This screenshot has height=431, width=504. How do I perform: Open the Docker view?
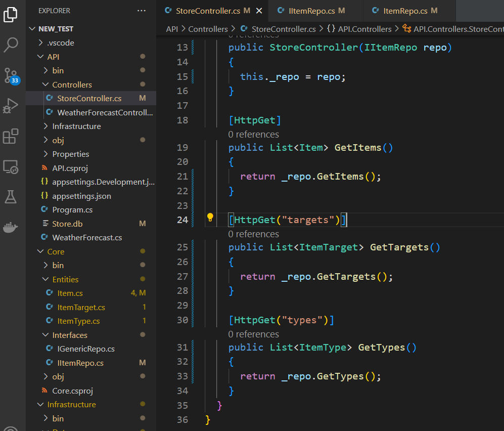point(10,227)
